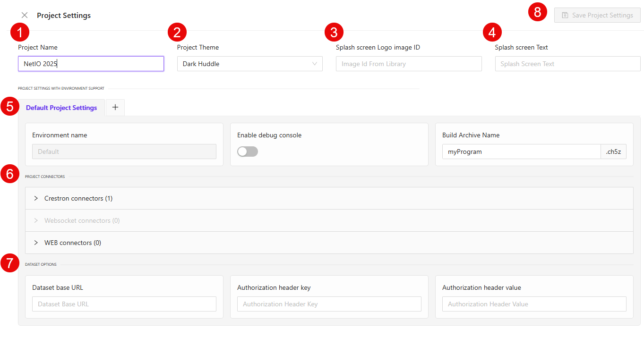Click the save icon on Save Project Settings
This screenshot has height=337, width=644.
click(564, 15)
